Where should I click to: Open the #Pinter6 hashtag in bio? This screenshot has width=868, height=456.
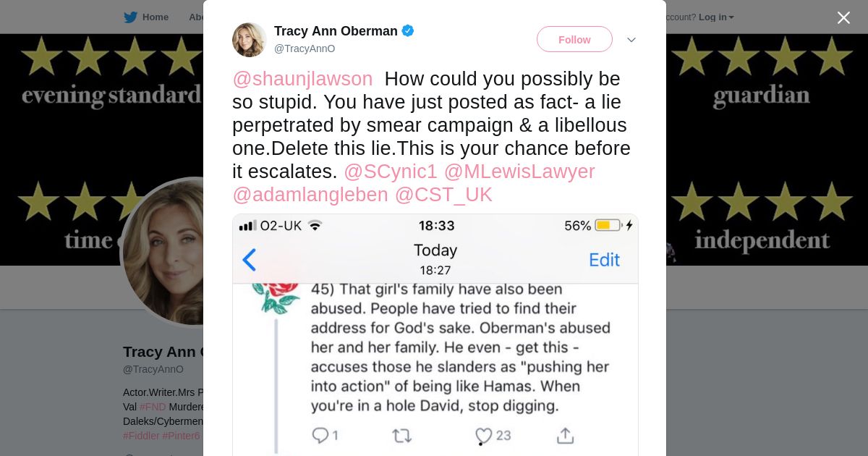click(x=181, y=436)
